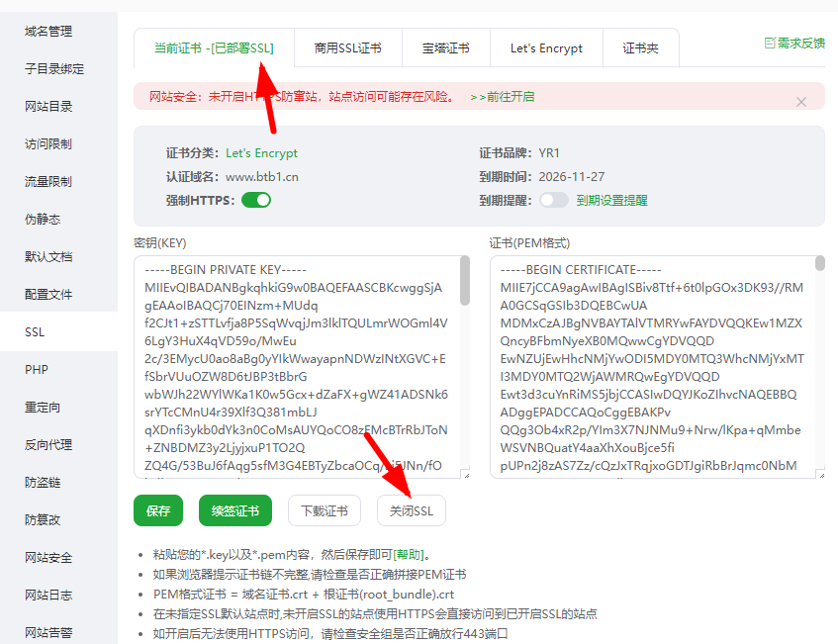This screenshot has width=838, height=644.
Task: Open the PHP sidebar item
Action: (x=37, y=369)
